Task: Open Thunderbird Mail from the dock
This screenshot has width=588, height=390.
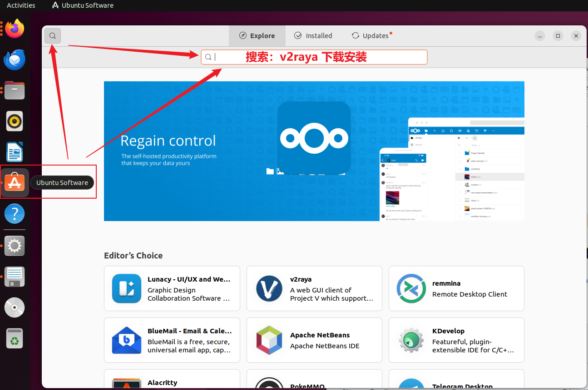Action: [15, 60]
